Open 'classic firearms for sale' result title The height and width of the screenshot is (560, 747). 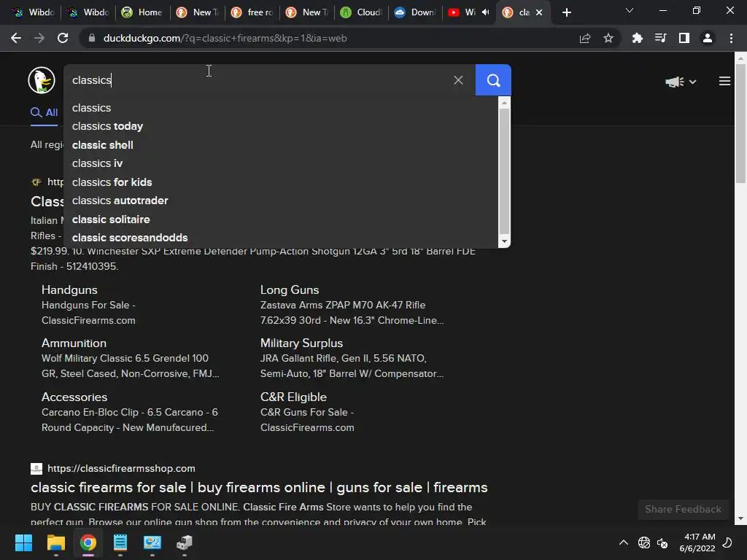[259, 487]
